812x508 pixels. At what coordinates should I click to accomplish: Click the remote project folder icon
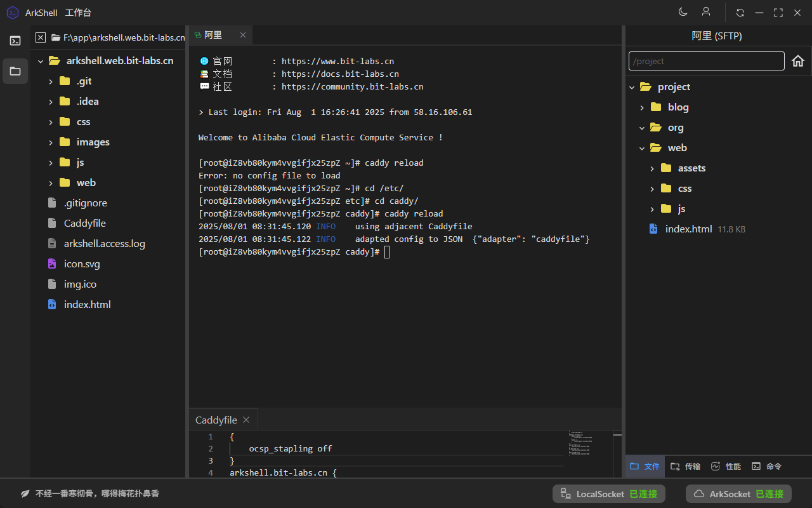[x=646, y=87]
